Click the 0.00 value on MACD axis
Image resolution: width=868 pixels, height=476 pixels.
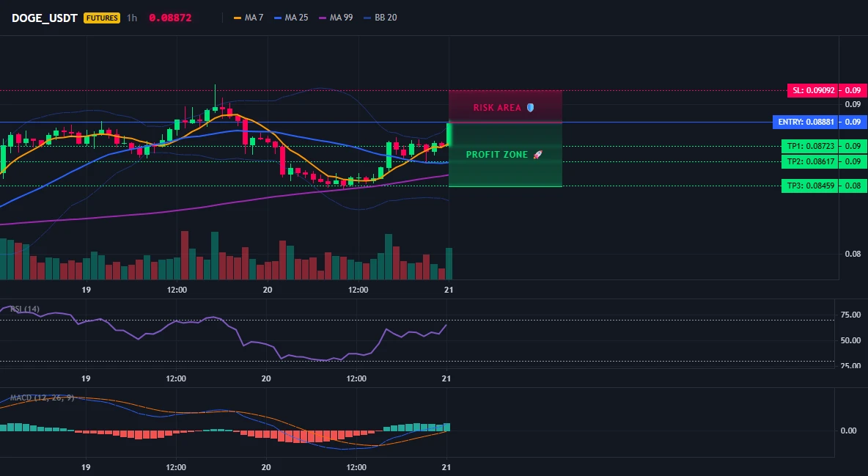848,431
